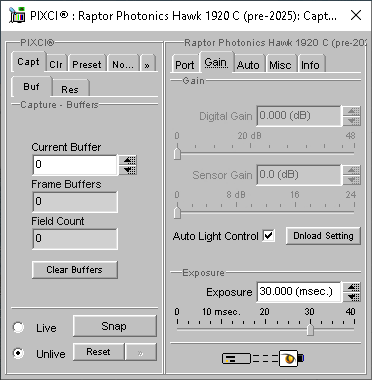Click the PIXCI application icon in title bar
The width and height of the screenshot is (372, 380).
(17, 15)
